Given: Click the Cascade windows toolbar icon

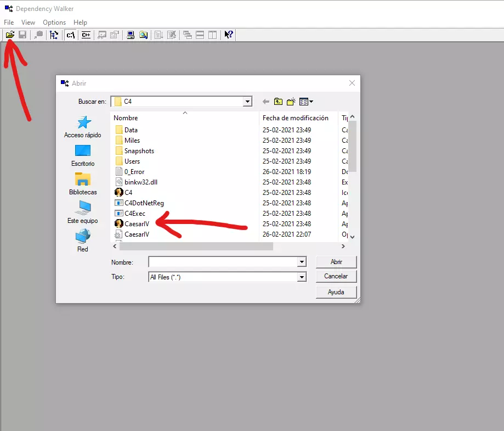Looking at the screenshot, I should 188,35.
